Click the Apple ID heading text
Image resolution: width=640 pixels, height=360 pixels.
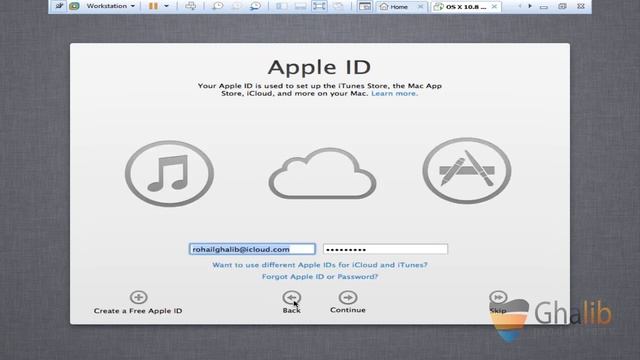click(320, 67)
